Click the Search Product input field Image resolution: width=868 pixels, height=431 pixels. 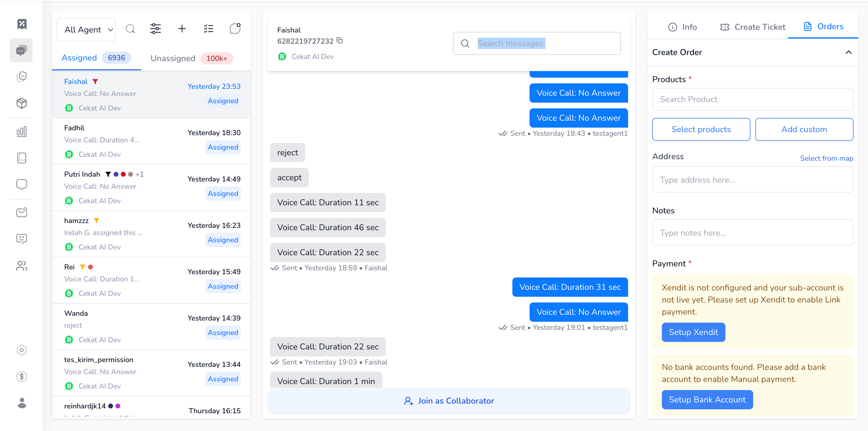pos(752,99)
